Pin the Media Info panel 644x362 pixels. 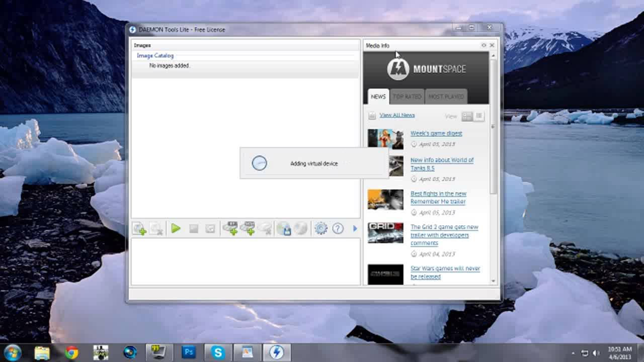(x=484, y=45)
